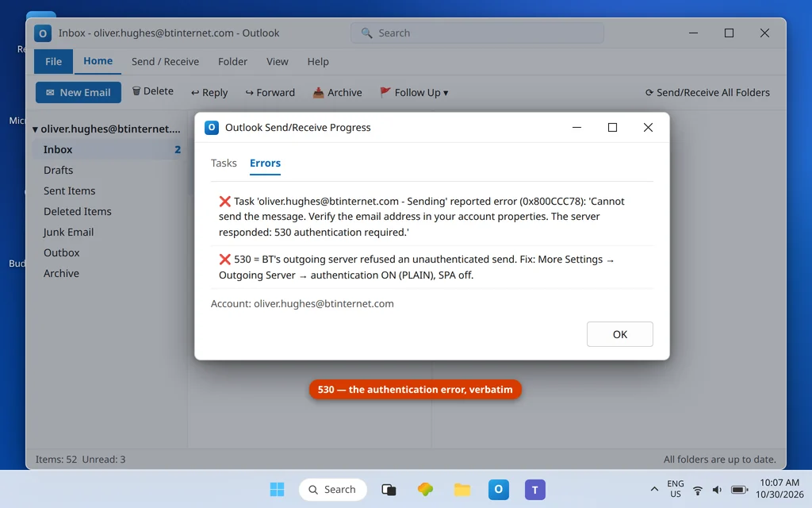Viewport: 812px width, 508px height.
Task: Collapse the oliver.hughes@btinternet account tree
Action: [x=35, y=129]
